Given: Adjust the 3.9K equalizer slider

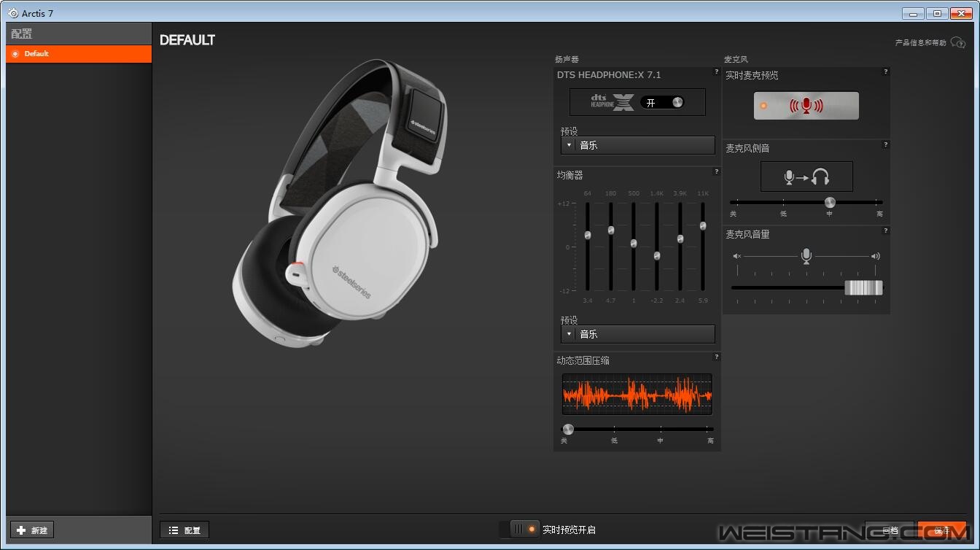Looking at the screenshot, I should pos(680,239).
